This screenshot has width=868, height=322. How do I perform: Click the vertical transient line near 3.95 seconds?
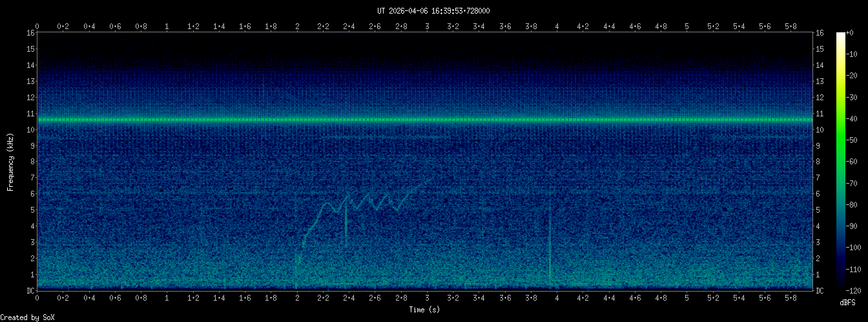[x=550, y=246]
